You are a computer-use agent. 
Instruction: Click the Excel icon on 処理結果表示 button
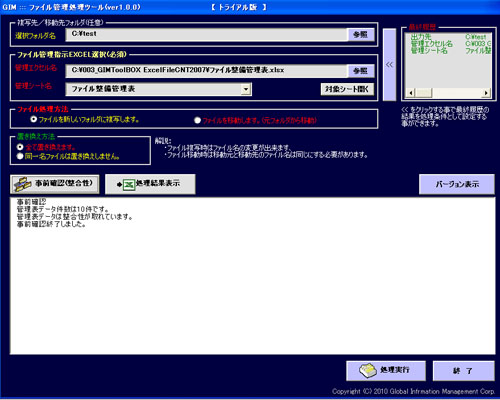129,184
